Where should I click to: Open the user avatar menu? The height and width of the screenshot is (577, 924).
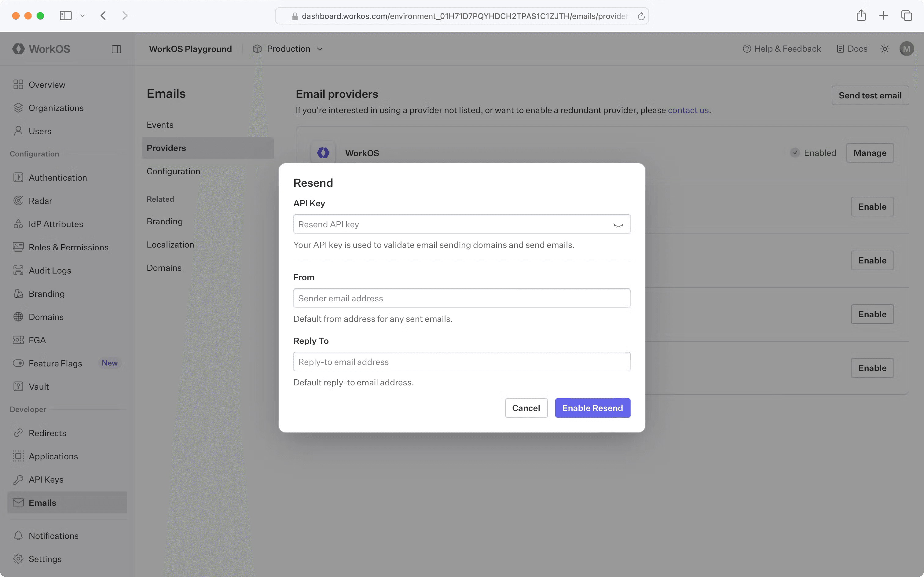907,49
